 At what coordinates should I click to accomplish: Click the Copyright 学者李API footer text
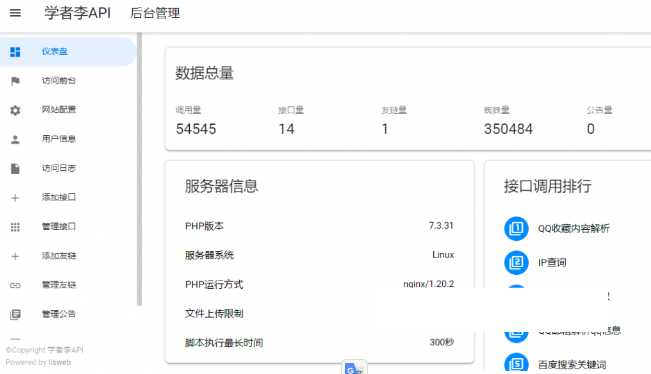coord(44,350)
